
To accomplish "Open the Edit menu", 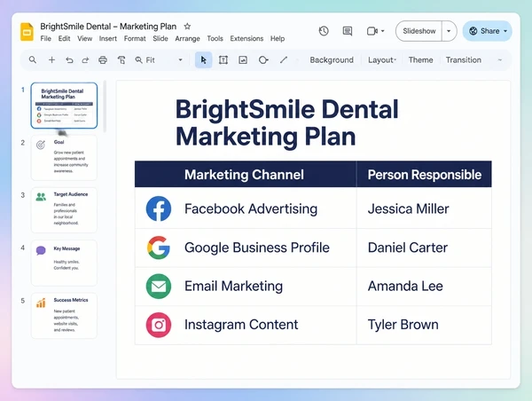I will pos(64,38).
